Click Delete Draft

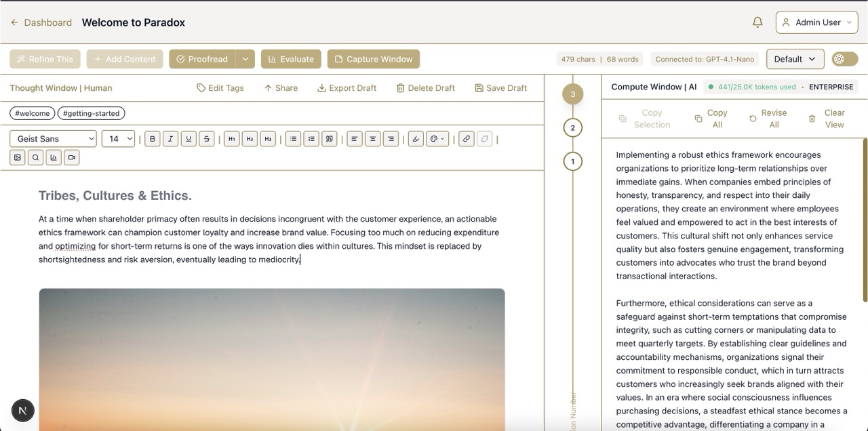pos(425,88)
